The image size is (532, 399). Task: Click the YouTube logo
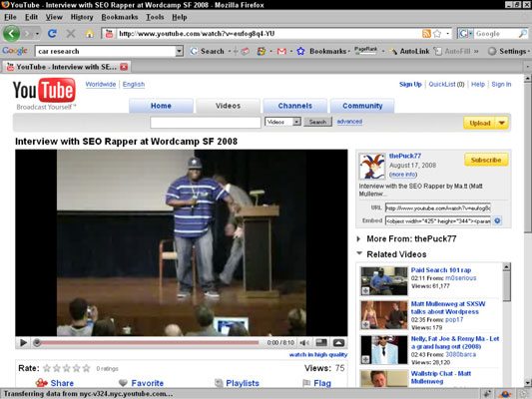[x=44, y=91]
